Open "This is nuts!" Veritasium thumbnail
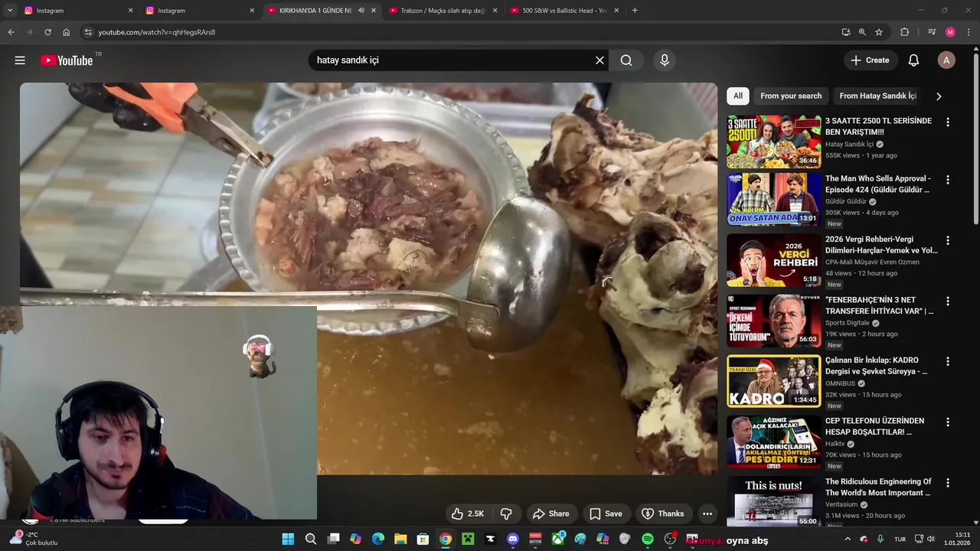Viewport: 980px width, 551px height. [773, 501]
